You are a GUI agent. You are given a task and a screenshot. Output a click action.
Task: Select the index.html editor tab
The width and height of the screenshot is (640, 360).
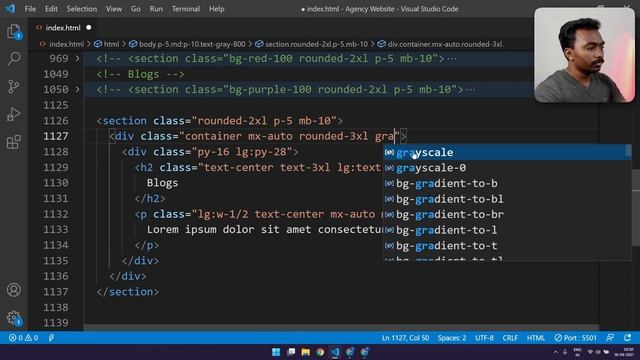(64, 28)
